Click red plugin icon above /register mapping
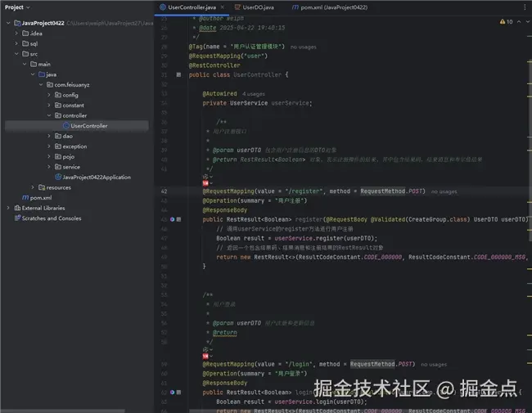The height and width of the screenshot is (413, 532). pos(205,183)
